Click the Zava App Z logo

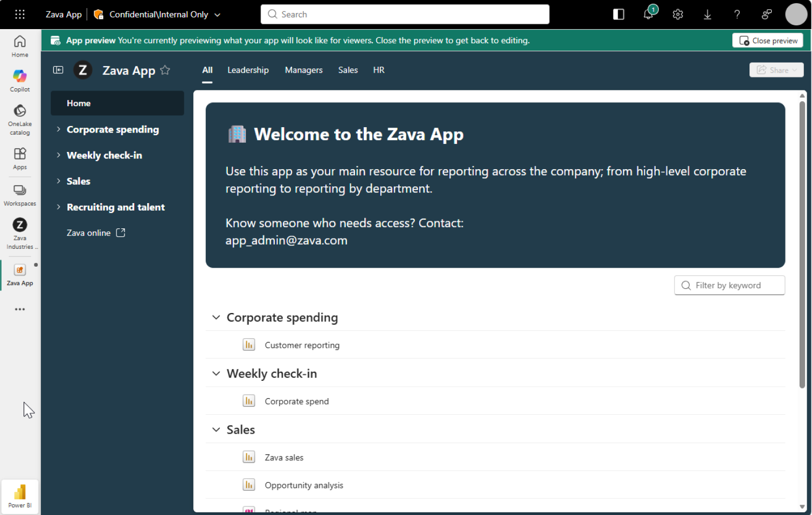[82, 70]
